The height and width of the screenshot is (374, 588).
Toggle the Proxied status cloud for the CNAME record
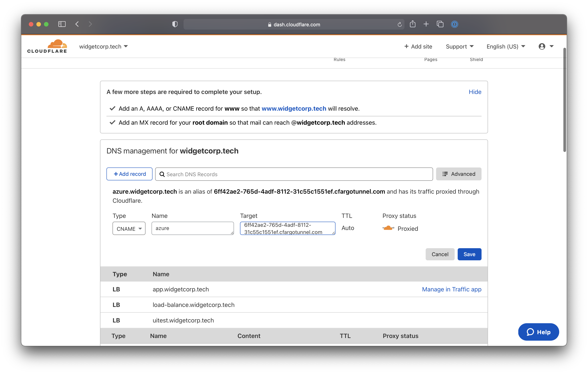(388, 228)
